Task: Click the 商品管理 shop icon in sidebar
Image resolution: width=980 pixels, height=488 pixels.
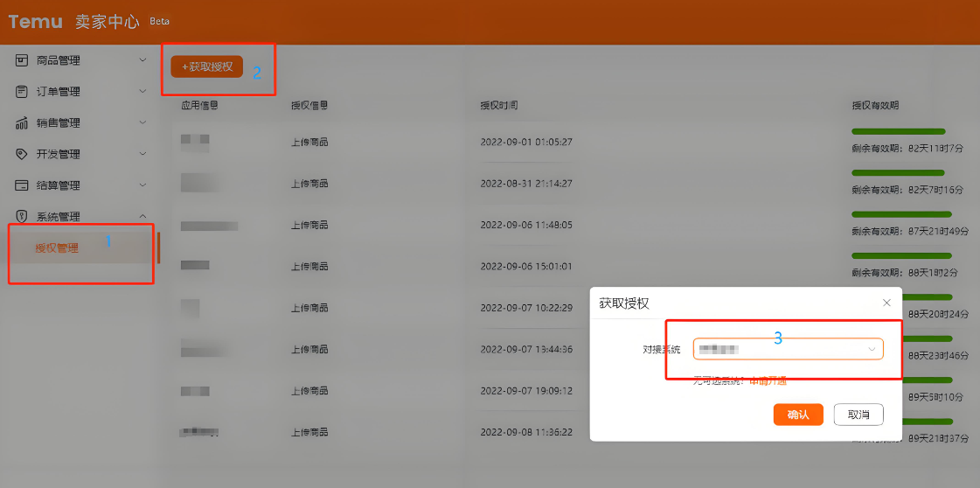Action: (22, 60)
